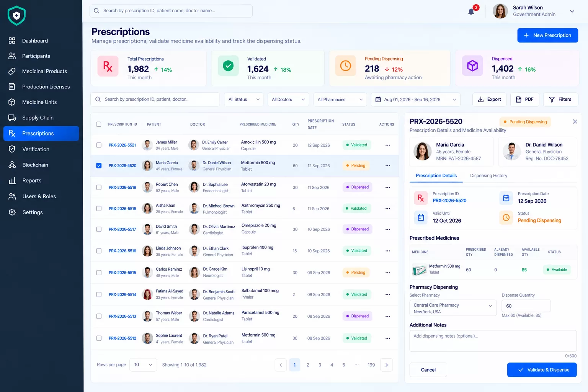Click the PDF button
Image resolution: width=588 pixels, height=392 pixels.
524,100
